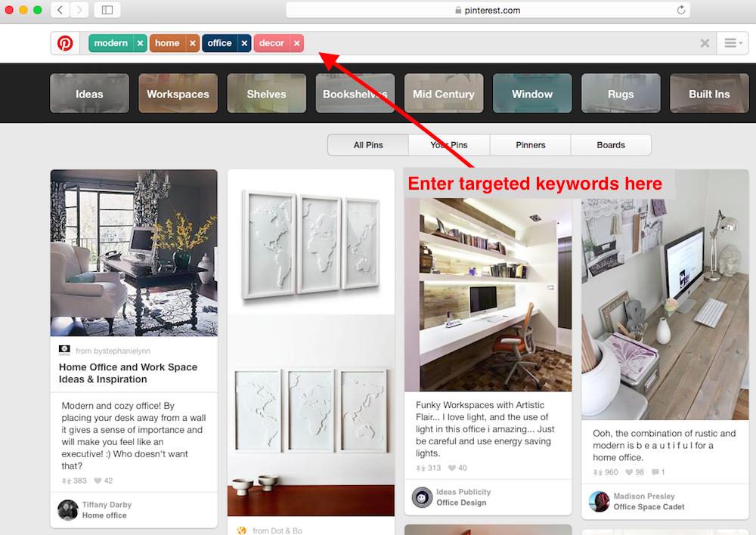Switch to the All Pins tab
This screenshot has width=756, height=535.
(368, 145)
